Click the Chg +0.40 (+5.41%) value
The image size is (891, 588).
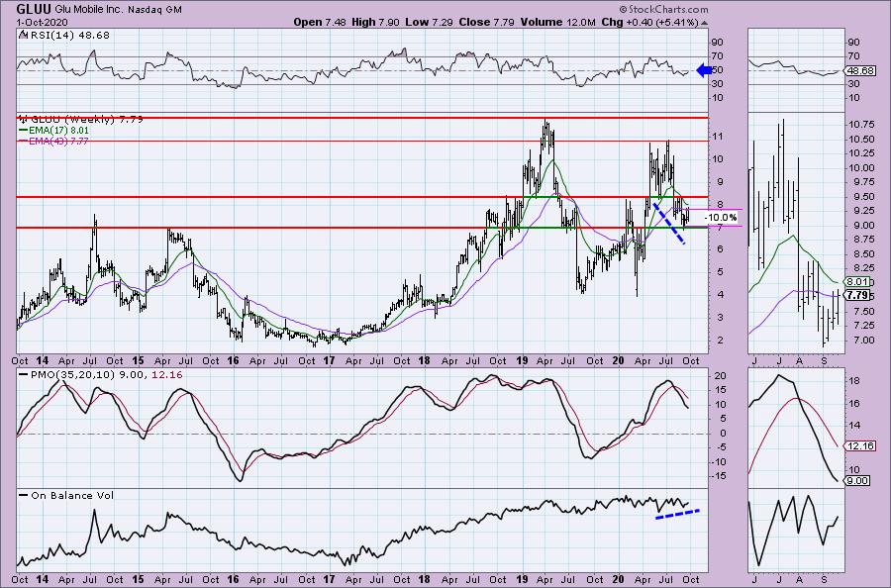pos(649,22)
